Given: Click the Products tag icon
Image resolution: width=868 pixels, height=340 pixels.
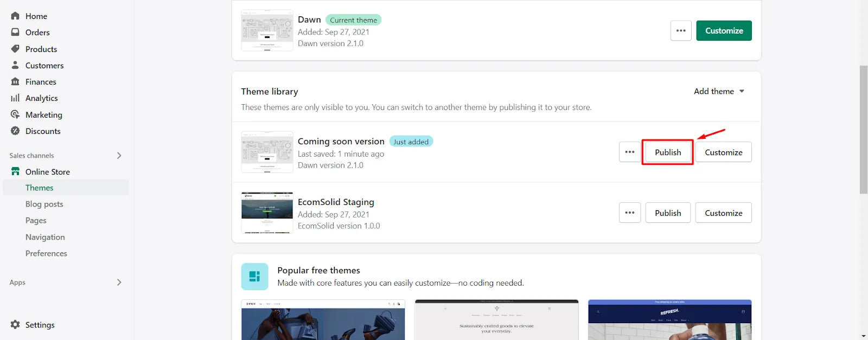Looking at the screenshot, I should coord(15,49).
